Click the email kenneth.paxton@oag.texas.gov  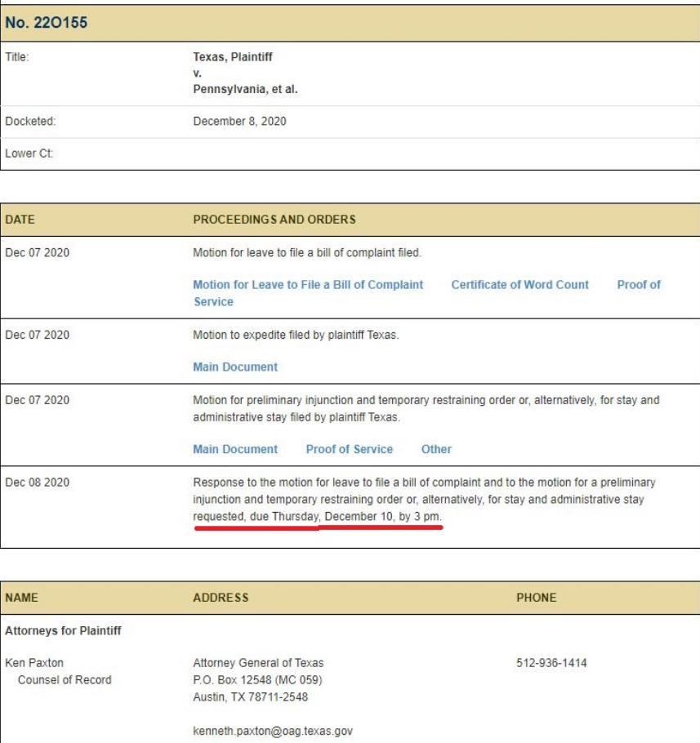pos(273,731)
